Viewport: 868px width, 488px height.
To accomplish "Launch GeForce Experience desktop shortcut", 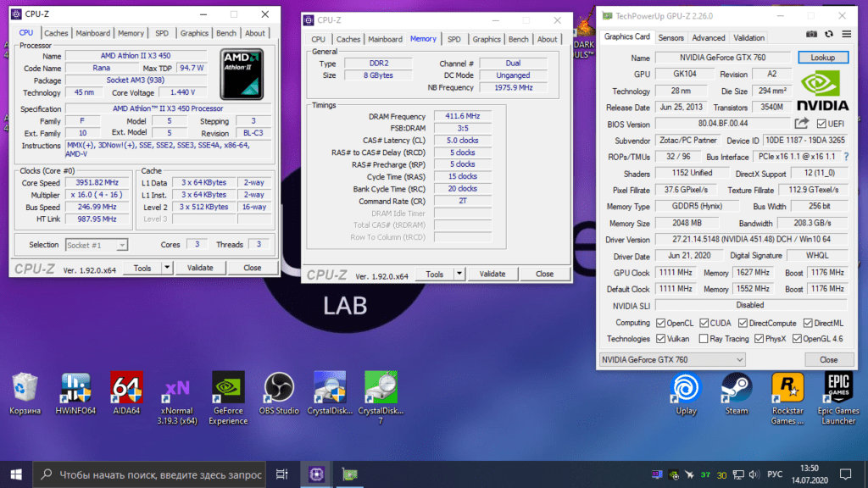I will click(x=228, y=398).
